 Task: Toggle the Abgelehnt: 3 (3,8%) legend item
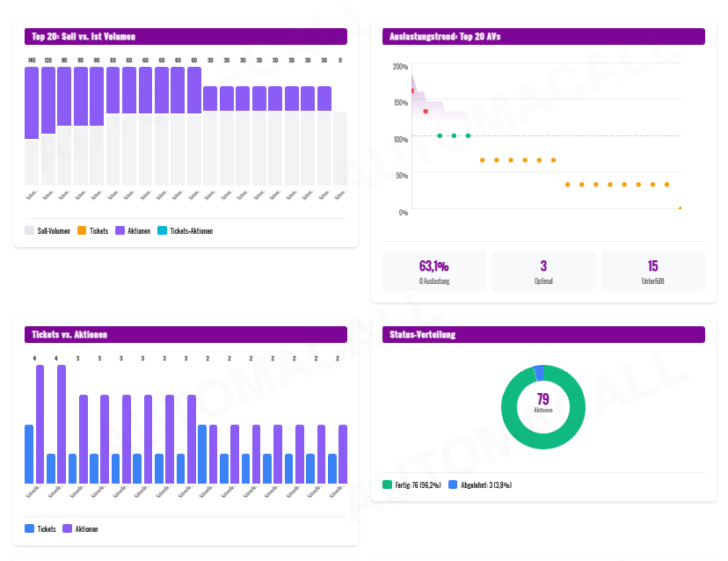[x=479, y=484]
